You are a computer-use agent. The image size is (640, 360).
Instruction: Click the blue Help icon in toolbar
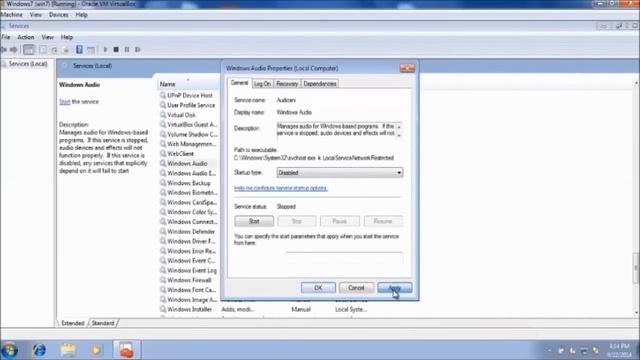pos(79,50)
